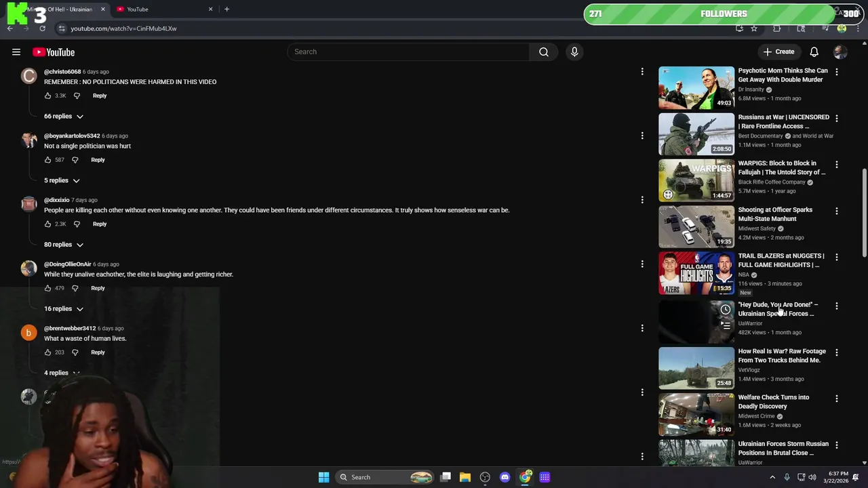Reply to @brentwebber3412 comment

[98, 352]
